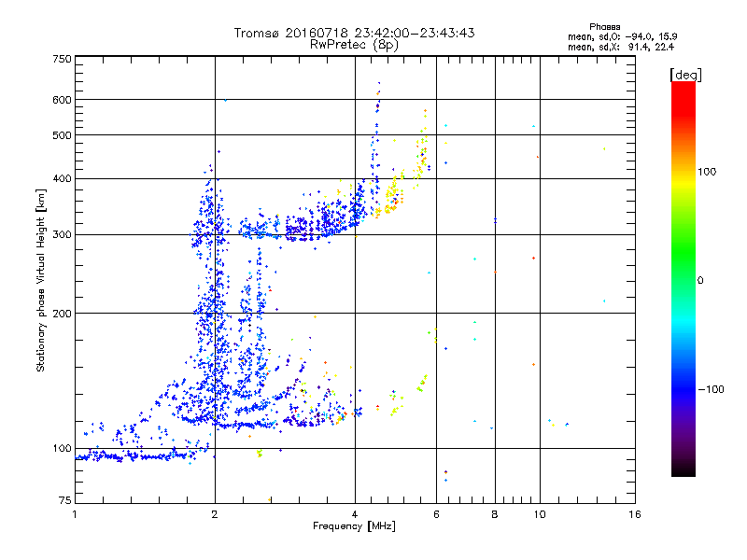The width and height of the screenshot is (747, 560).
Task: Click the "Stationary phase Virtual Height [km]" axis title
Action: coord(41,281)
